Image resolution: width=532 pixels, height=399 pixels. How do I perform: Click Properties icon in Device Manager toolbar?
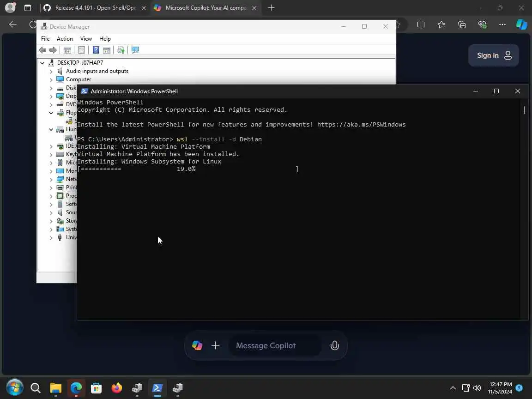[81, 50]
